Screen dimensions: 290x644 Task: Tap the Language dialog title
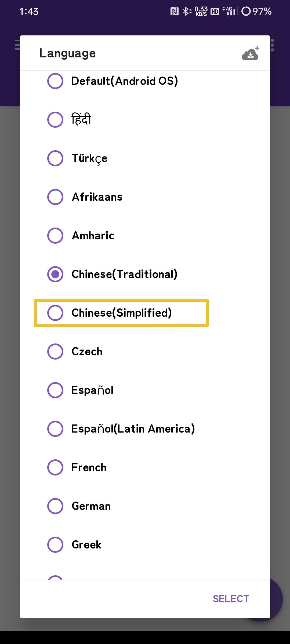tap(68, 53)
